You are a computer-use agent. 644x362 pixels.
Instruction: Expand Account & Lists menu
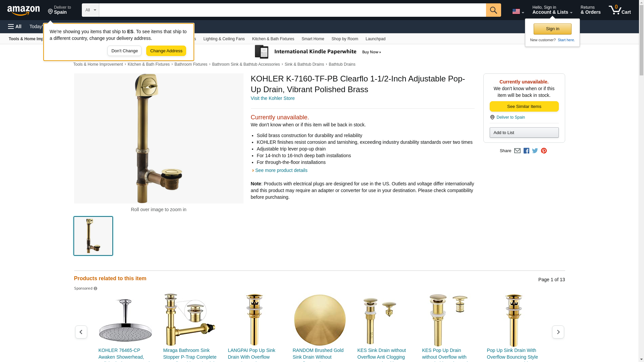point(552,10)
